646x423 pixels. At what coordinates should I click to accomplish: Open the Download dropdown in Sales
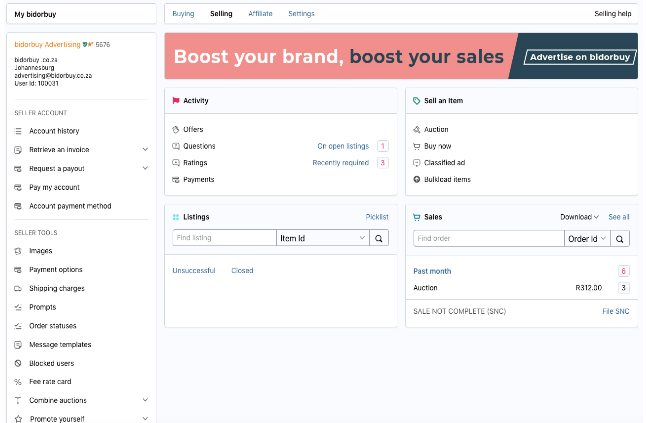click(579, 217)
